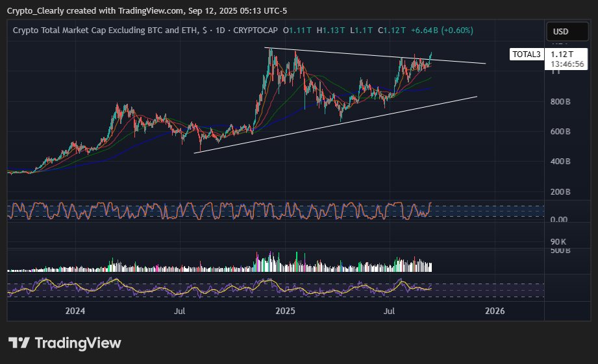Click the TOTAL3 symbol label

point(527,54)
